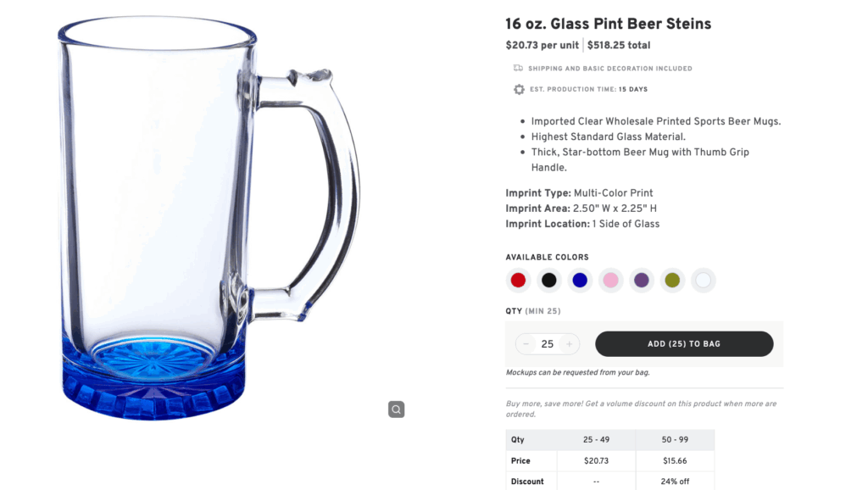Open the image zoom magnifier icon

pyautogui.click(x=396, y=409)
